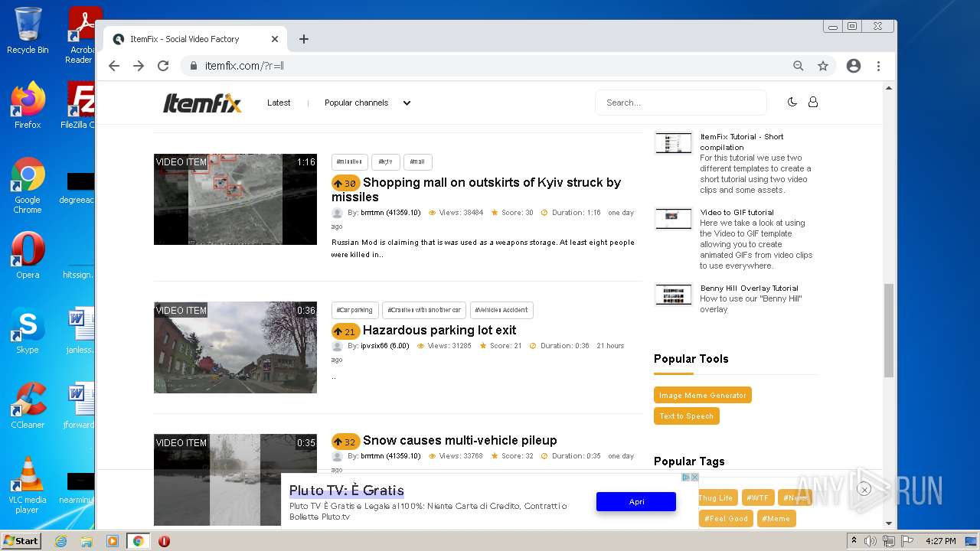980x551 pixels.
Task: Show hidden system tray icons
Action: click(854, 541)
